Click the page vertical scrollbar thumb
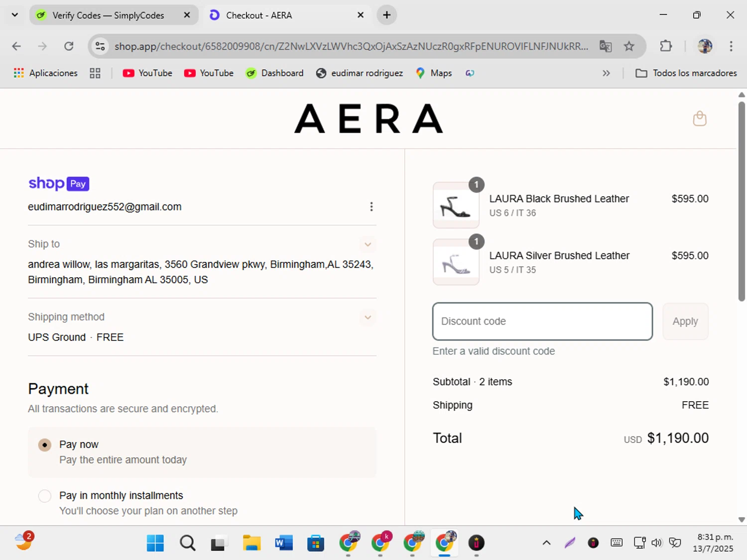 click(x=742, y=201)
